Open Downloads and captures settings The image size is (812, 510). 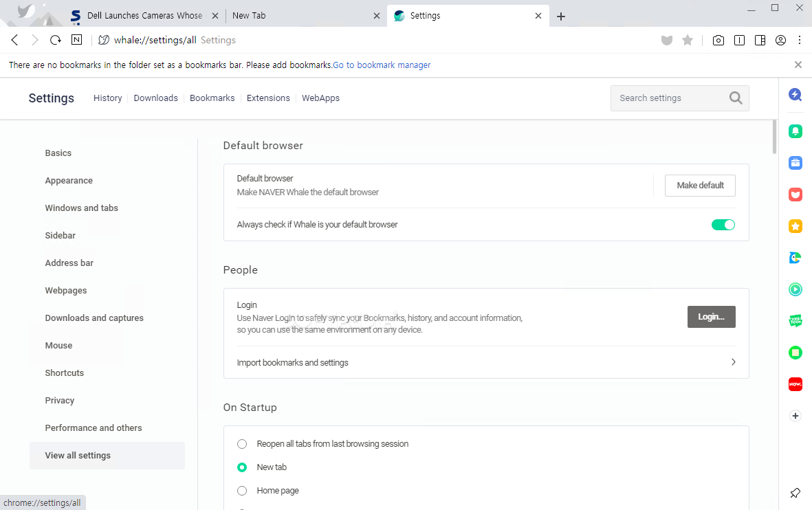[94, 318]
